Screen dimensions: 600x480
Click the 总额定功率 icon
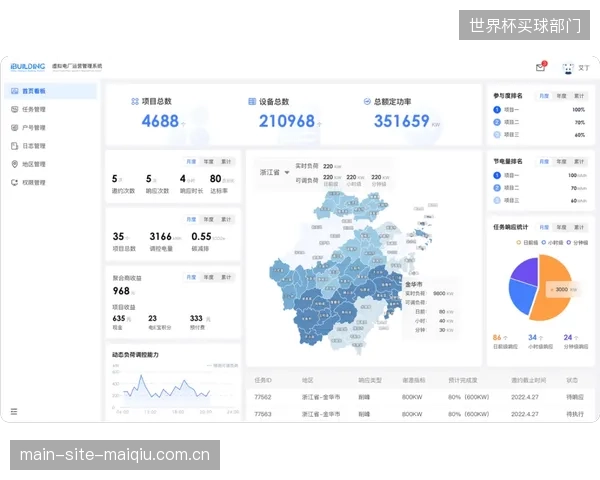click(x=367, y=101)
